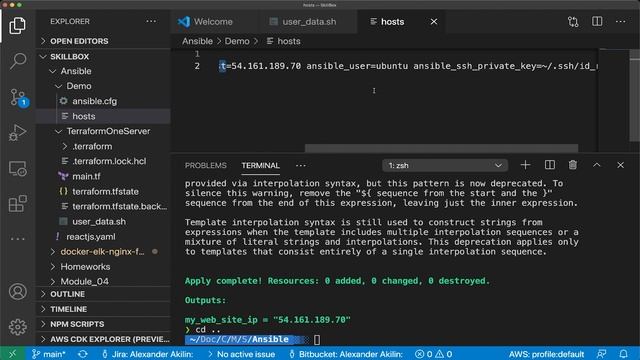Image resolution: width=640 pixels, height=360 pixels.
Task: Open notifications bell in status bar
Action: [623, 353]
